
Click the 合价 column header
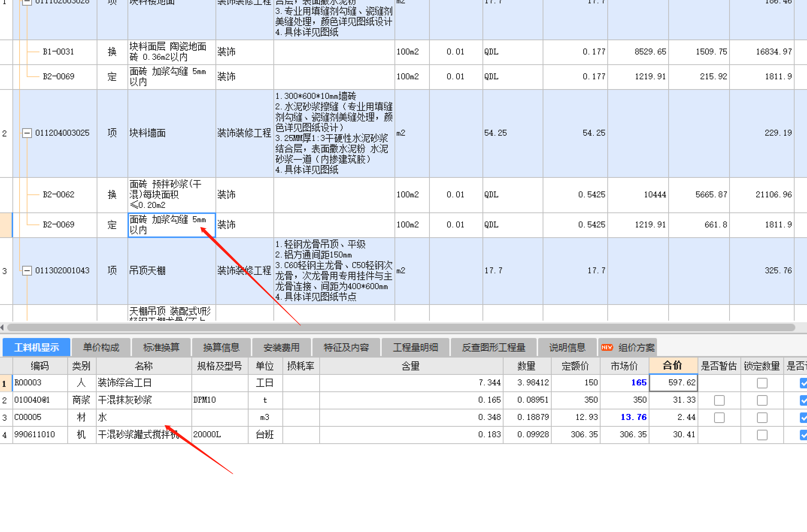coord(673,365)
